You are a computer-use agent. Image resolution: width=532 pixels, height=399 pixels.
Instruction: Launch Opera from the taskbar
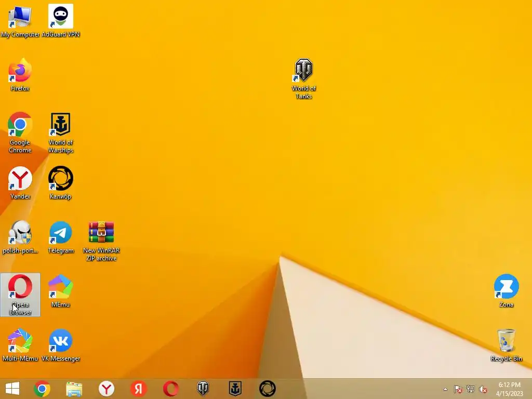click(x=170, y=389)
